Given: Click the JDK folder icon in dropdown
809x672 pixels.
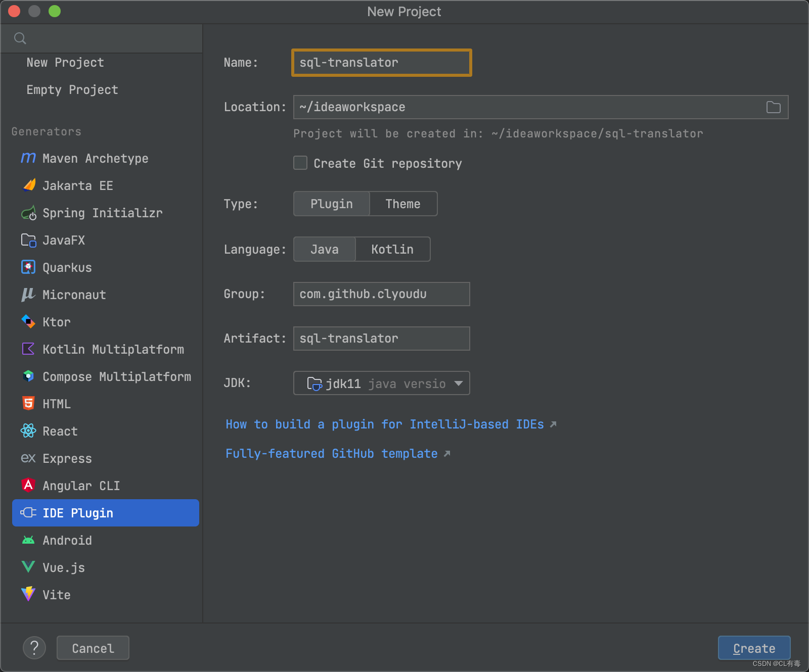Looking at the screenshot, I should 314,384.
